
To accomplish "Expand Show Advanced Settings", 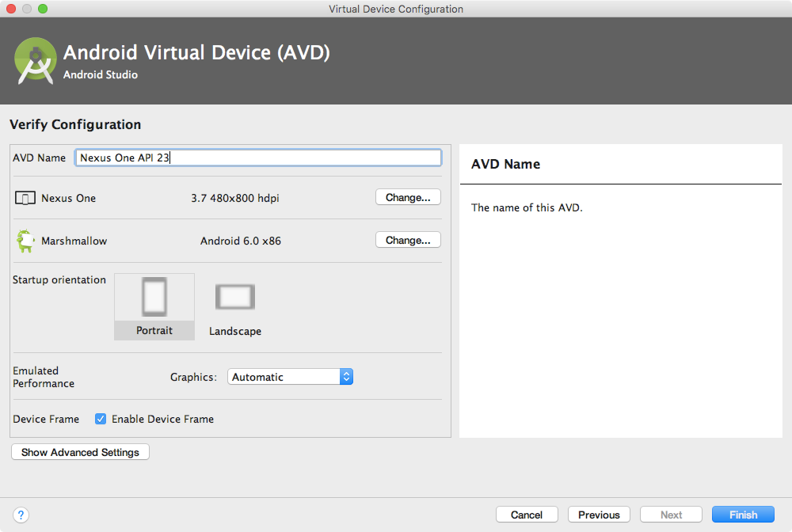I will pos(80,452).
